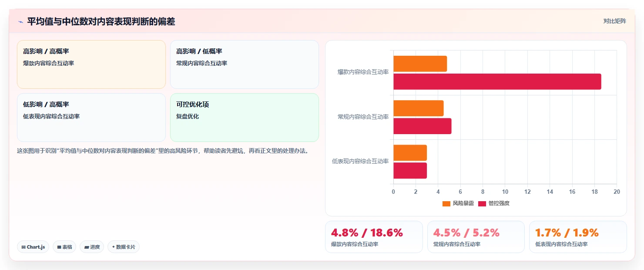
Task: Click the red 常规内容综合互动率 bar
Action: pos(423,126)
